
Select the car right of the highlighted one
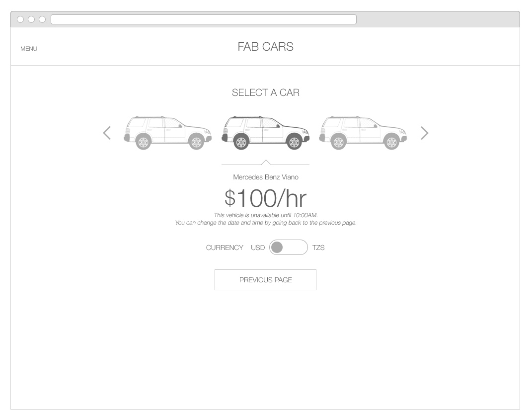point(363,133)
